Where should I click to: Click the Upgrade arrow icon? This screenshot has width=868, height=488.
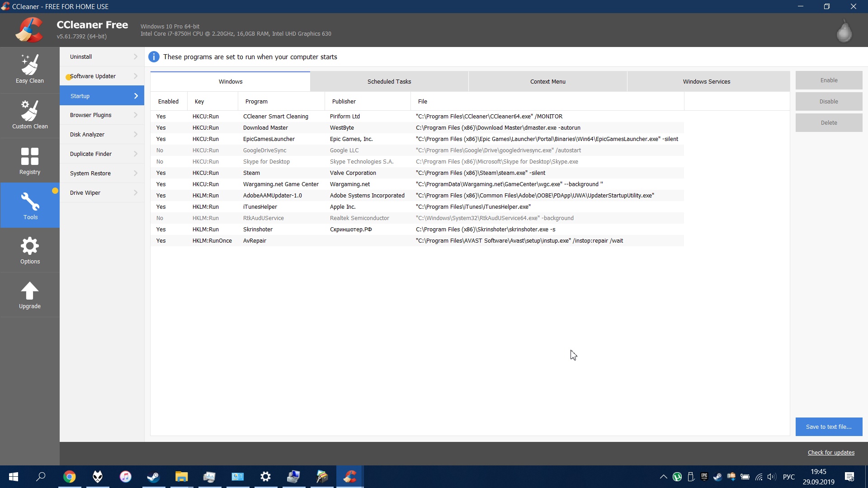[30, 291]
